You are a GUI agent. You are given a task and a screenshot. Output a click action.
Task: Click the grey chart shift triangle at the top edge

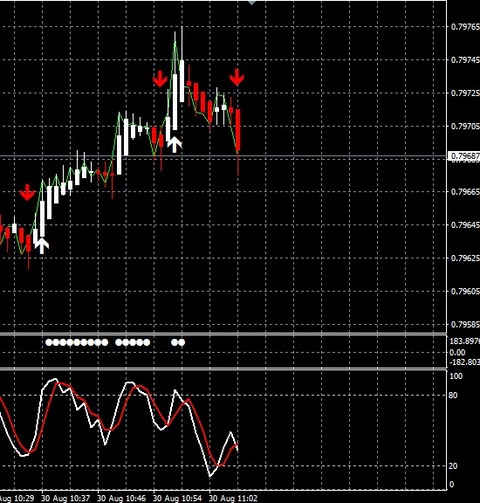(252, 3)
